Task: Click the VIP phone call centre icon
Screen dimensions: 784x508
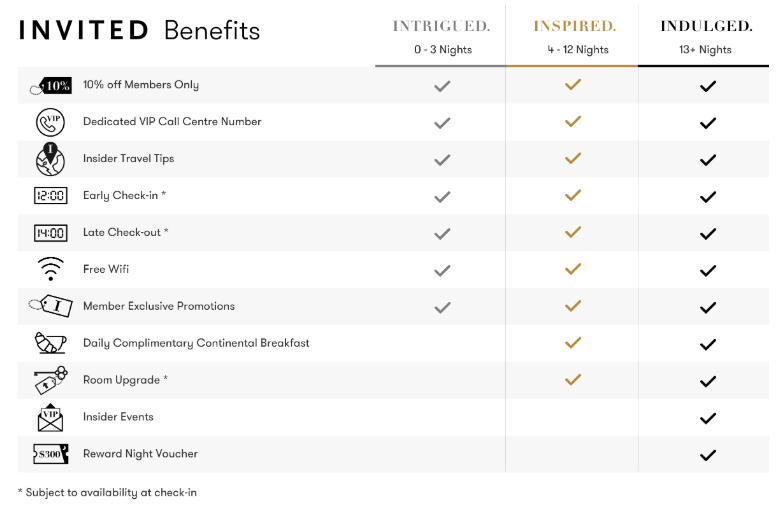Action: point(50,122)
